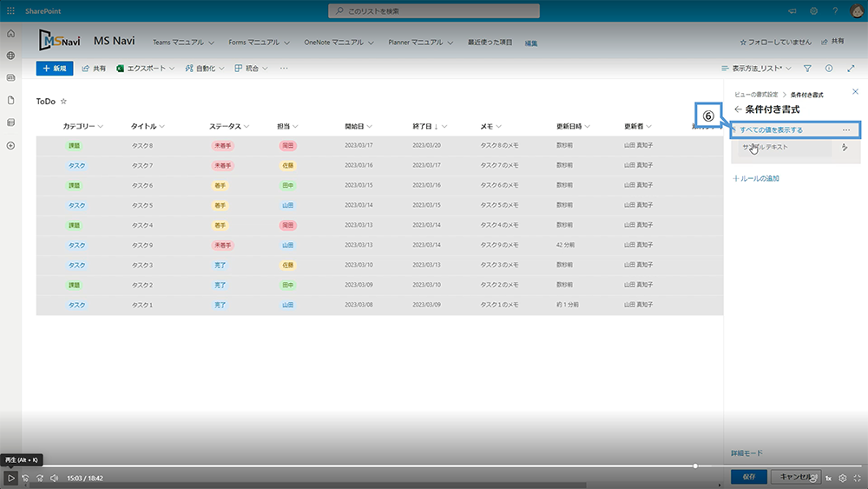Click the memo cell タスク4のメモ
The width and height of the screenshot is (868, 489).
499,226
